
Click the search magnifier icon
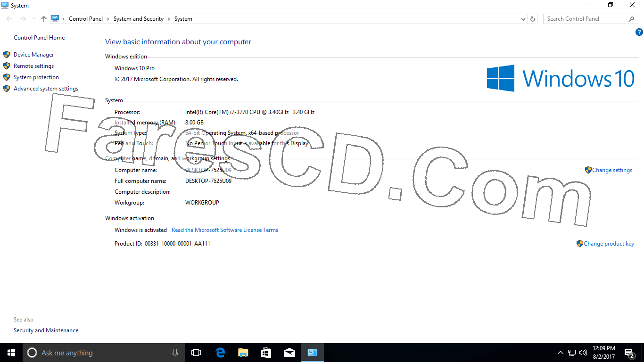click(632, 19)
